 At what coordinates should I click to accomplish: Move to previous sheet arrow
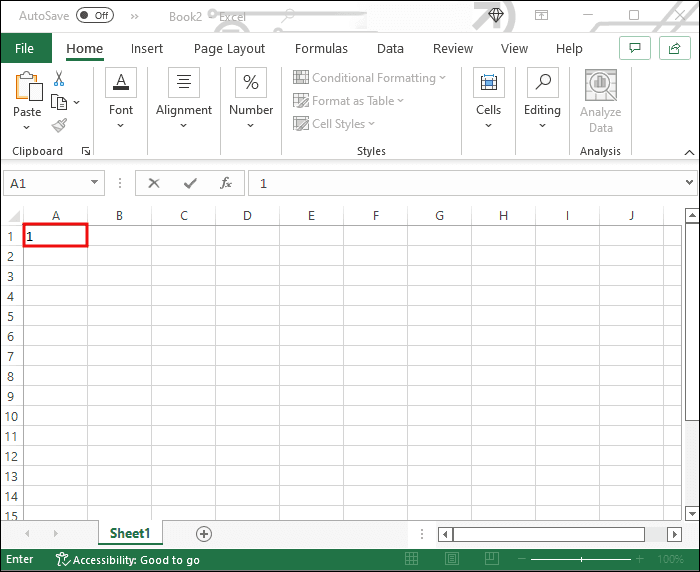pos(27,533)
